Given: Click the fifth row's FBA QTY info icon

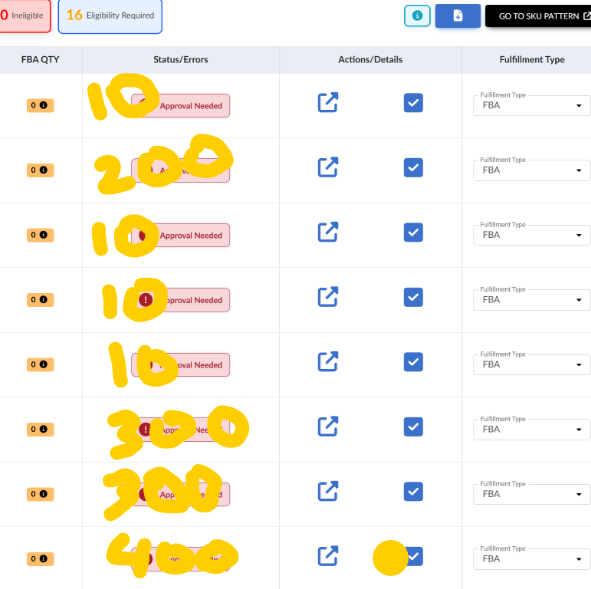Looking at the screenshot, I should pyautogui.click(x=43, y=364).
